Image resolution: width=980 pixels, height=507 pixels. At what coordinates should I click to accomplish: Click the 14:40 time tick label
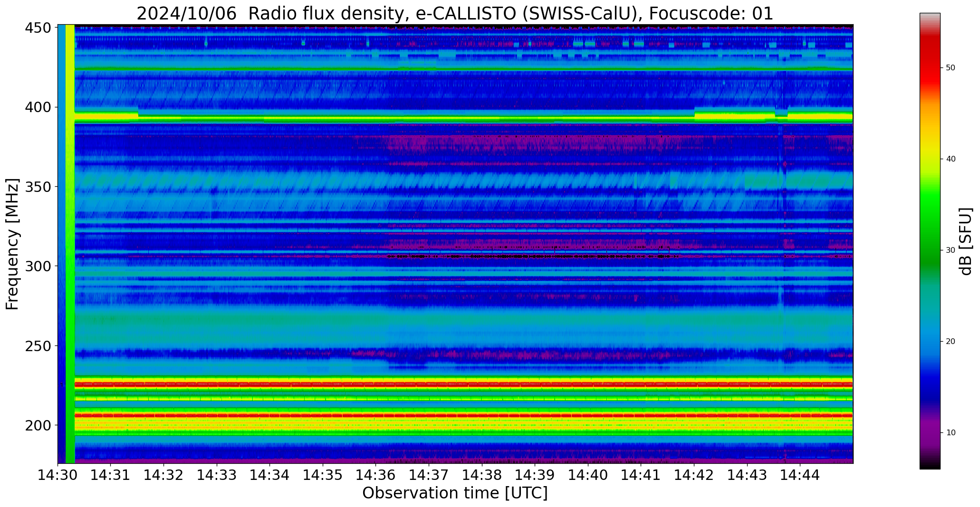tap(588, 475)
